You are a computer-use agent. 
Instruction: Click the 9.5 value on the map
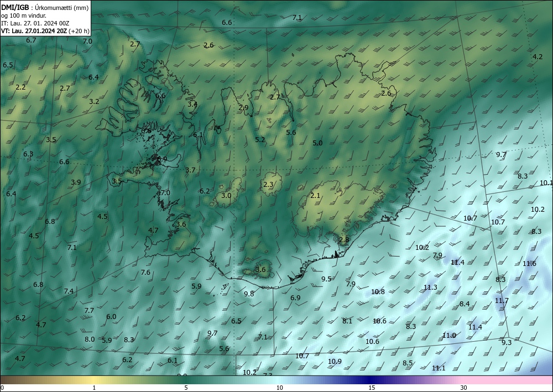[326, 279]
